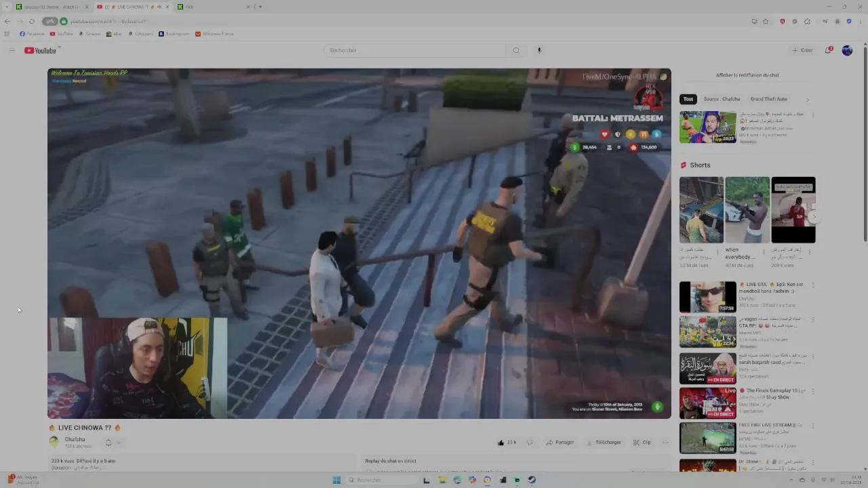The width and height of the screenshot is (868, 488).
Task: Close the LIVE CHNOWA browser tab
Action: [x=167, y=7]
